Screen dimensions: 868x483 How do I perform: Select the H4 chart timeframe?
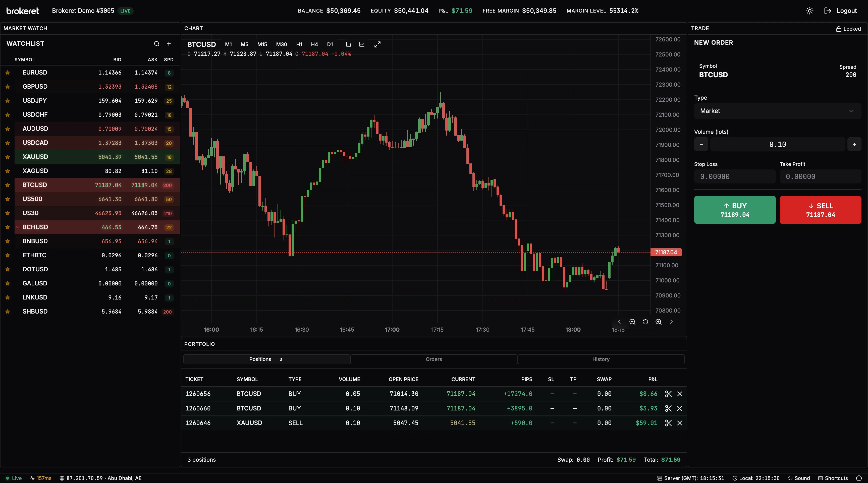[314, 44]
